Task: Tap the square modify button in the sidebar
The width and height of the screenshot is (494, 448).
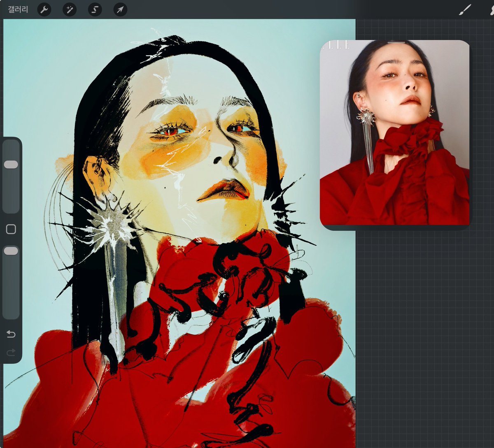Action: tap(11, 229)
